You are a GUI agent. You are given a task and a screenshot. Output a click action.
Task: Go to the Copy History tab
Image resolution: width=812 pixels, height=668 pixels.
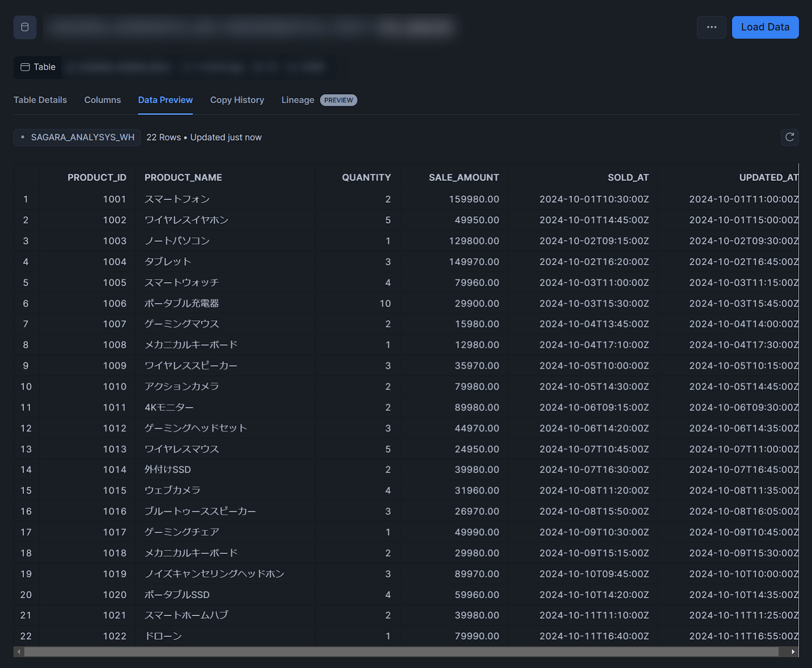(237, 100)
